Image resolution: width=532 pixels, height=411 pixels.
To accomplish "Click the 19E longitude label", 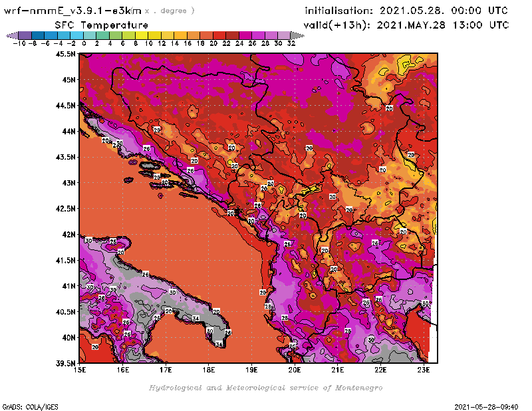I will click(251, 370).
